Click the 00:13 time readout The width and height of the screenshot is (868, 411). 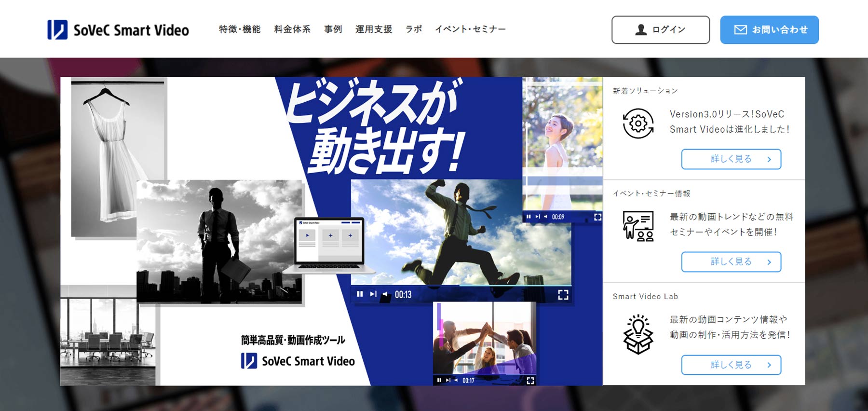point(403,295)
